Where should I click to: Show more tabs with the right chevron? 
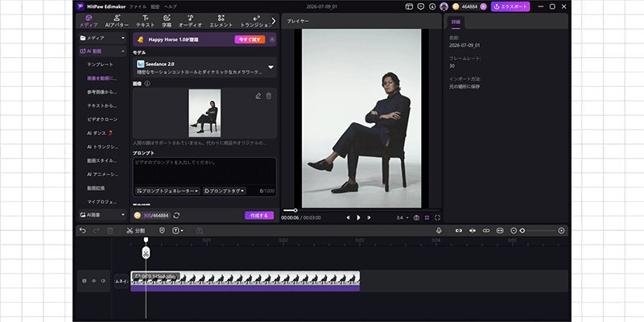coord(274,21)
